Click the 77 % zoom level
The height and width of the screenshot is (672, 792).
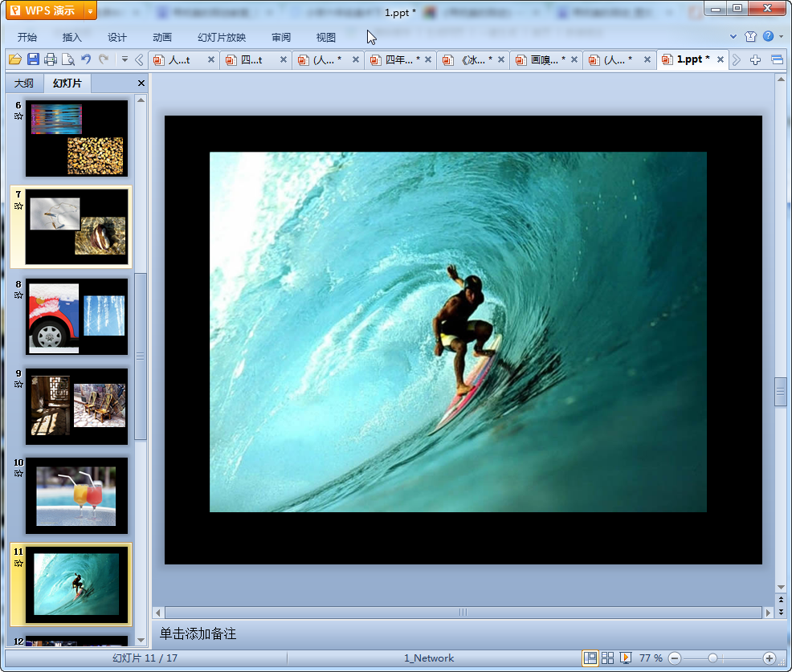tap(651, 658)
